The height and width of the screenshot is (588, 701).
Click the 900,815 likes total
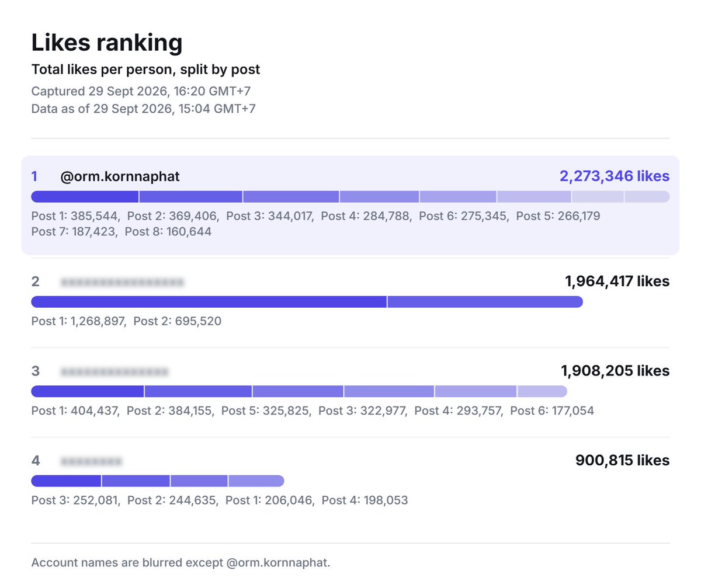click(x=623, y=460)
